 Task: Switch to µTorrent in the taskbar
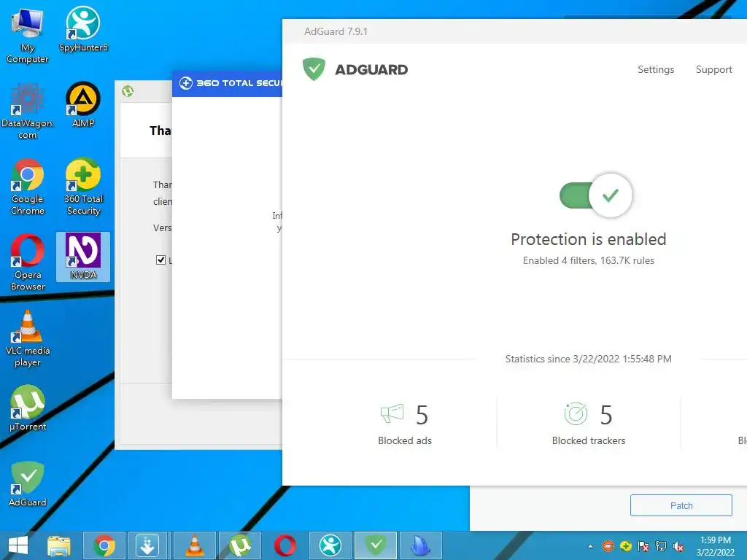pyautogui.click(x=239, y=545)
